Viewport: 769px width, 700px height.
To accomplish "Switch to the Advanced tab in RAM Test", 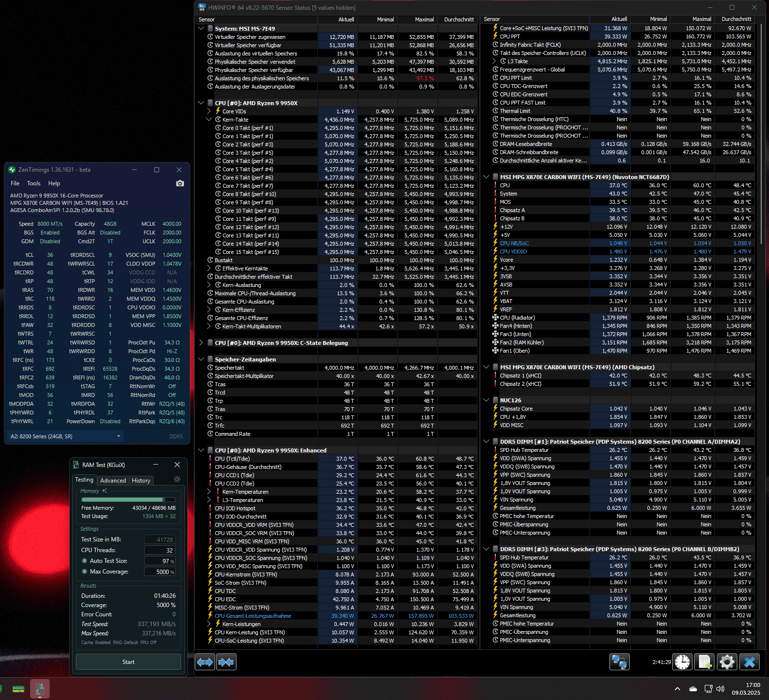I will tap(113, 481).
